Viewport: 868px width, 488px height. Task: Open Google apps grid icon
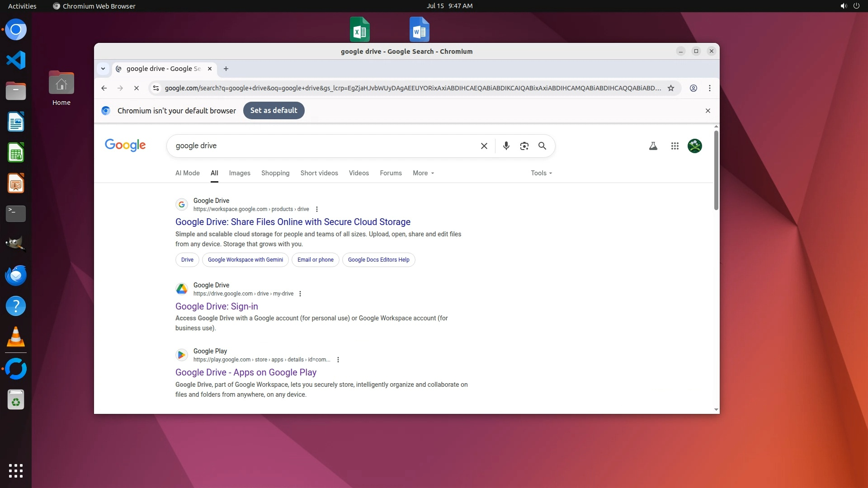point(675,146)
